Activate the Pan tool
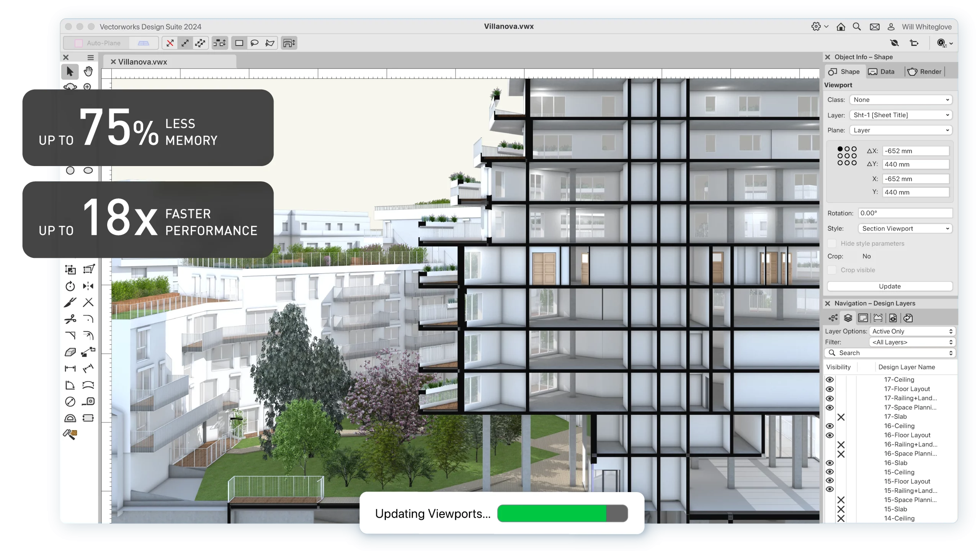This screenshot has height=551, width=980. point(88,71)
